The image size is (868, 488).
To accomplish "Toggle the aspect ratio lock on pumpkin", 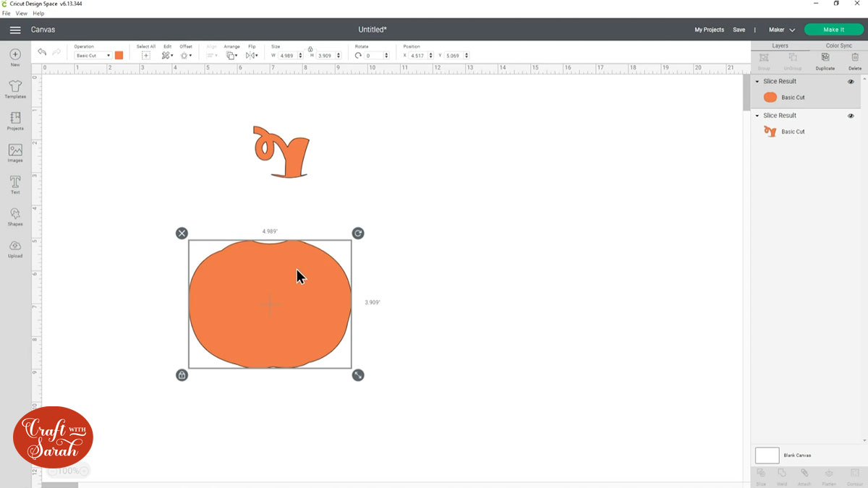I will tap(182, 374).
